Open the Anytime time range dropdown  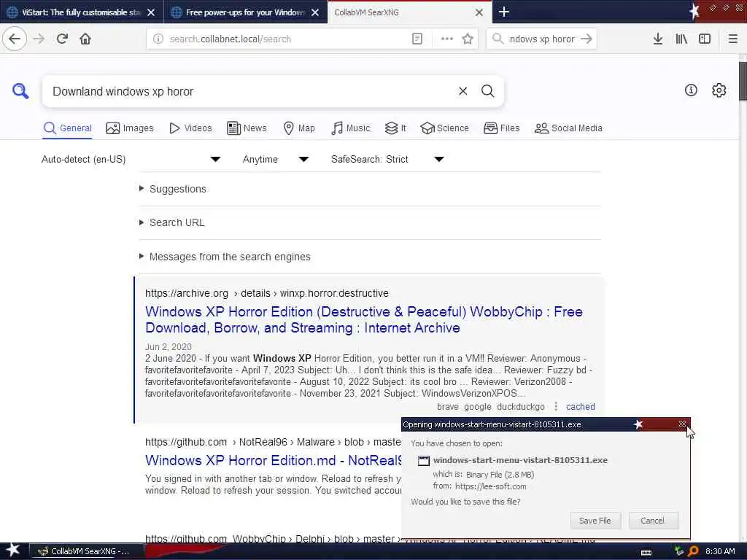[x=276, y=159]
